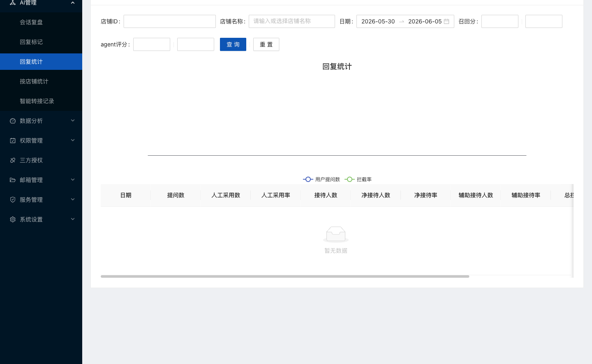The width and height of the screenshot is (592, 364).
Task: Click the 查询 search button
Action: point(233,44)
